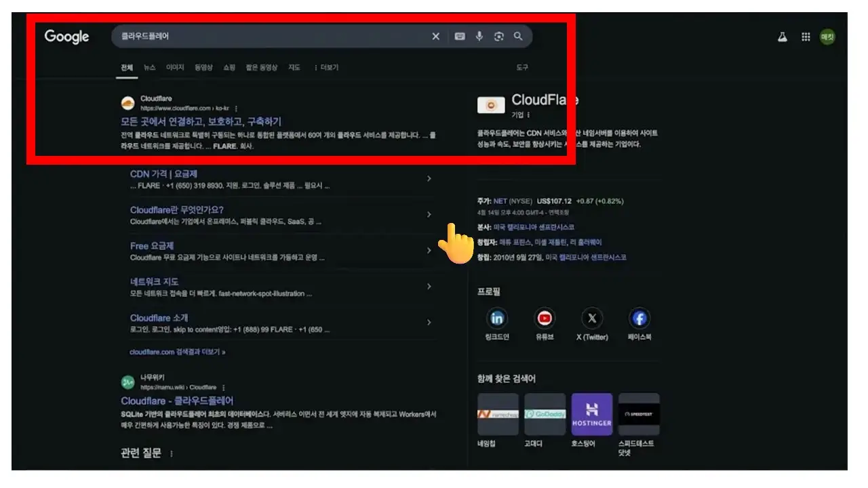Open the Cloudflare 소개 sitelink

(159, 318)
